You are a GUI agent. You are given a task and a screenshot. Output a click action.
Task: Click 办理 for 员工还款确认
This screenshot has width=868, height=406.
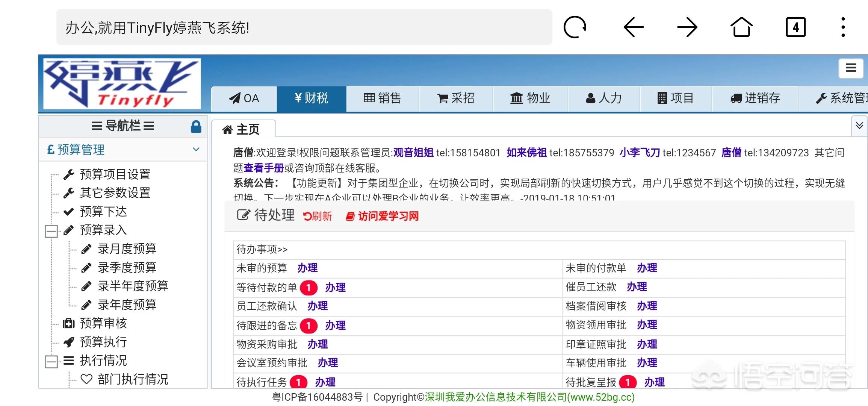coord(318,306)
